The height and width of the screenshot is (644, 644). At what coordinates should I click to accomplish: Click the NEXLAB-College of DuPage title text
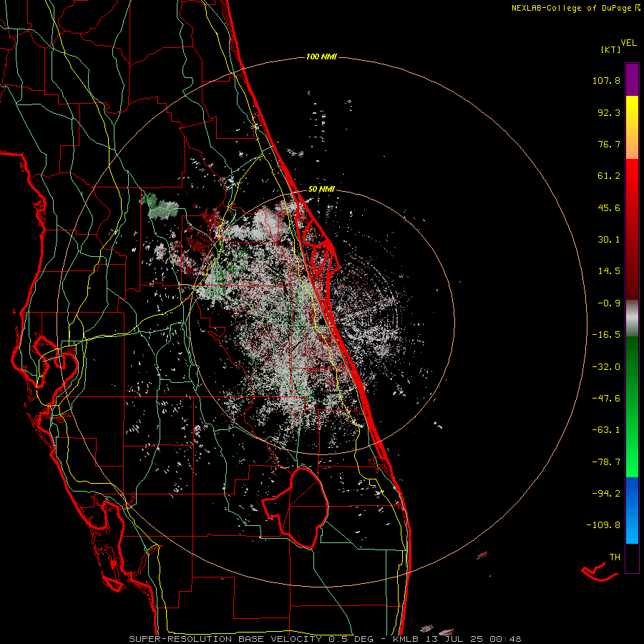point(571,8)
